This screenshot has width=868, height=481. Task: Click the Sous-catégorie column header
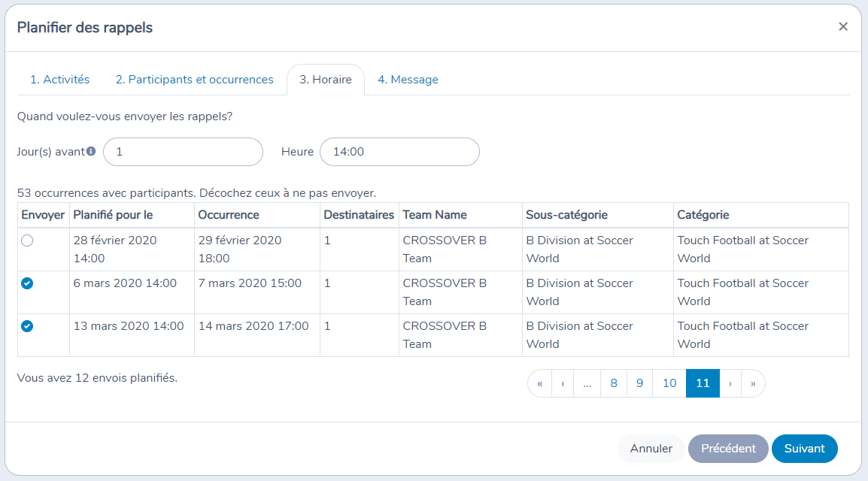point(598,215)
